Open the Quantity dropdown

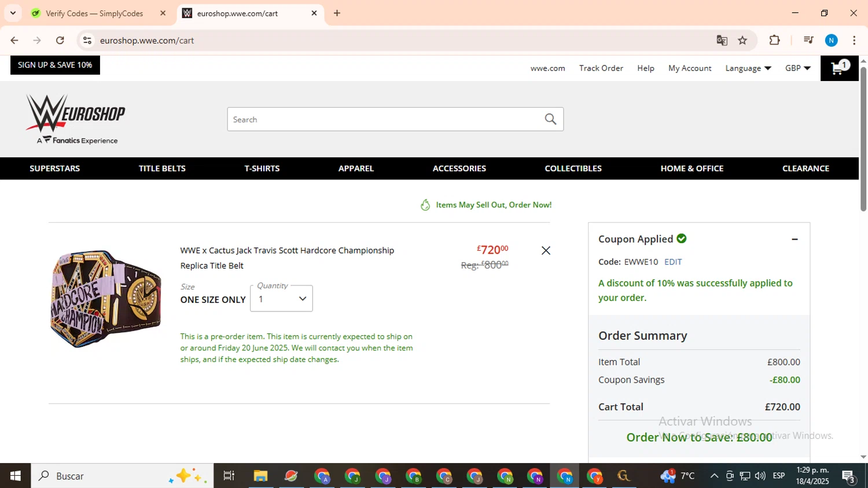[281, 299]
